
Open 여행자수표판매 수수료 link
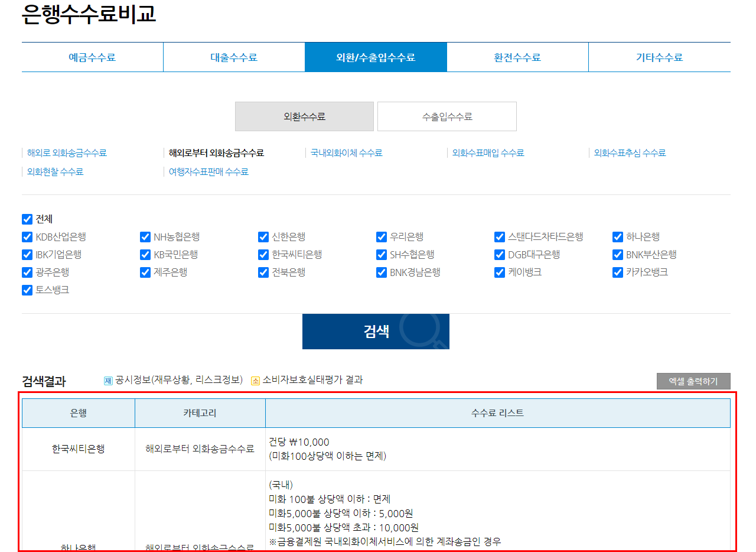(208, 172)
